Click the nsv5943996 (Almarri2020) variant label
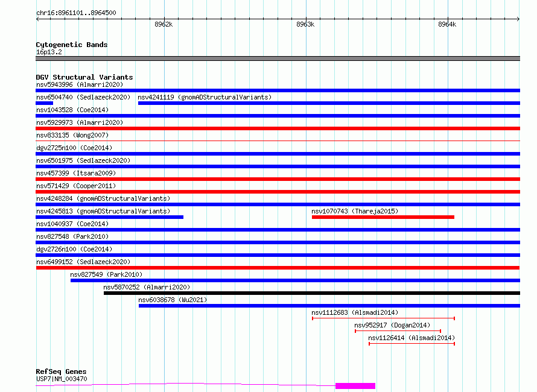The width and height of the screenshot is (537, 392). [80, 84]
